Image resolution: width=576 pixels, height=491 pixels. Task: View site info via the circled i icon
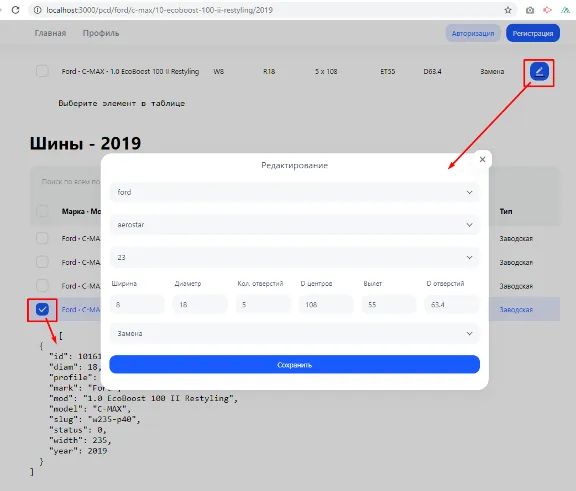coord(37,10)
